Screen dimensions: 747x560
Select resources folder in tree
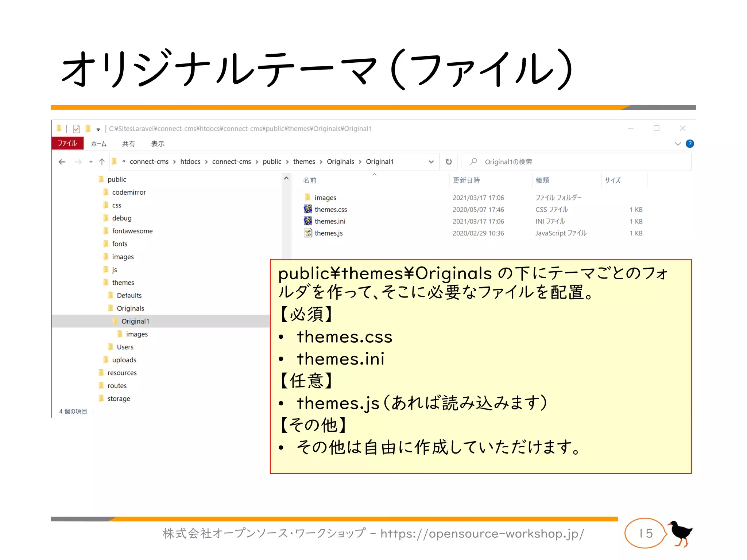coord(122,373)
